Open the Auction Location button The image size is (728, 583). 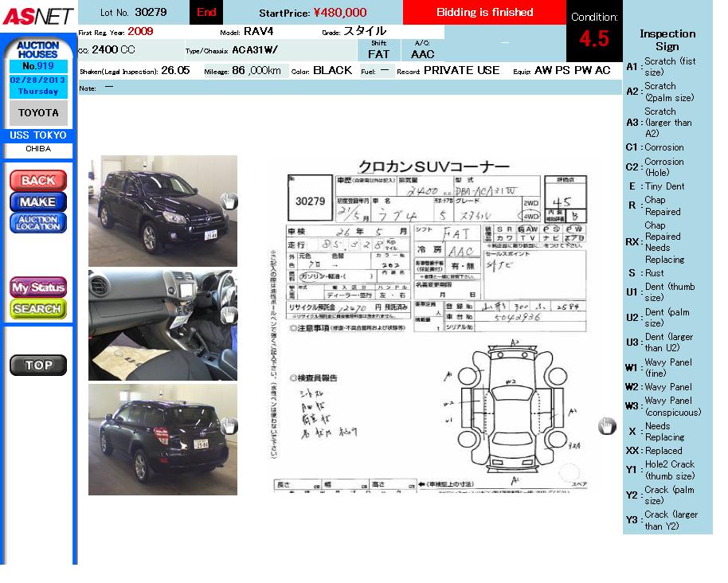click(38, 223)
